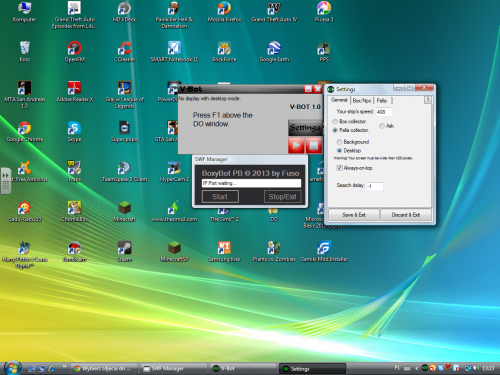Launch the OpenFM desktop shortcut
The image size is (500, 375).
[x=75, y=52]
